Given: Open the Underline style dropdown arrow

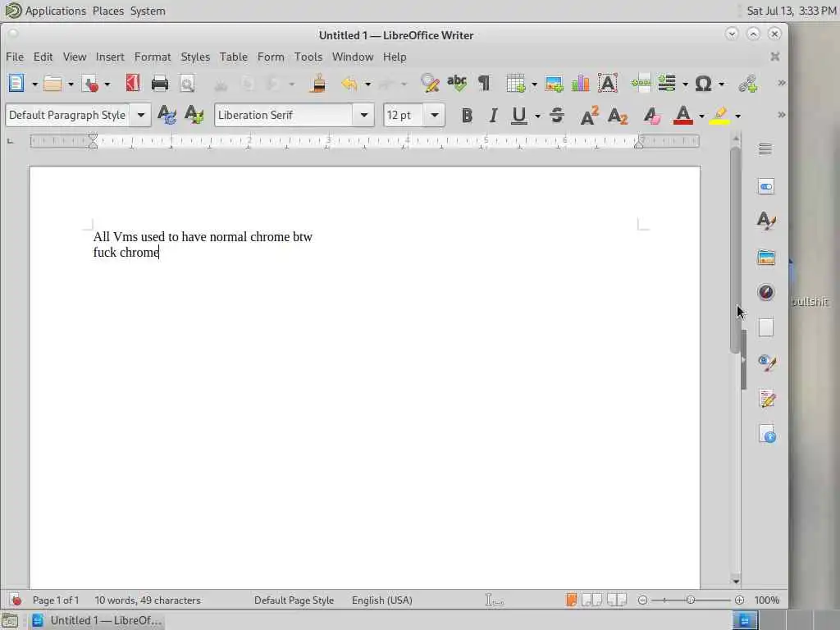Looking at the screenshot, I should [x=537, y=116].
